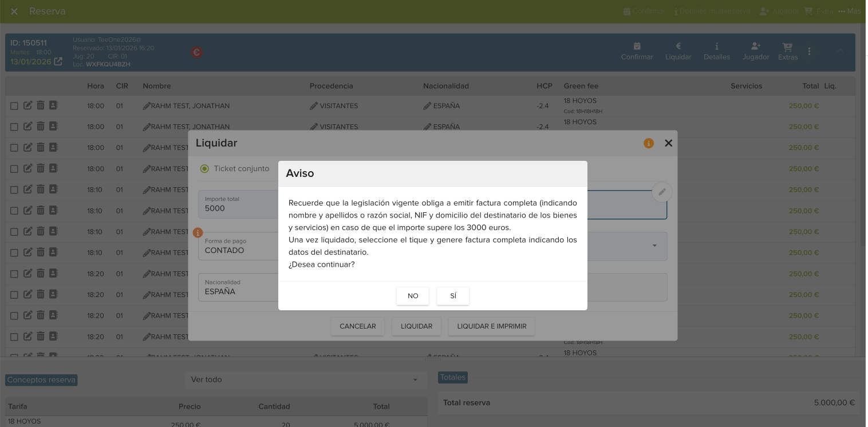Click the Confirmar calendar icon in the reservation header
This screenshot has height=427, width=868.
(x=637, y=46)
